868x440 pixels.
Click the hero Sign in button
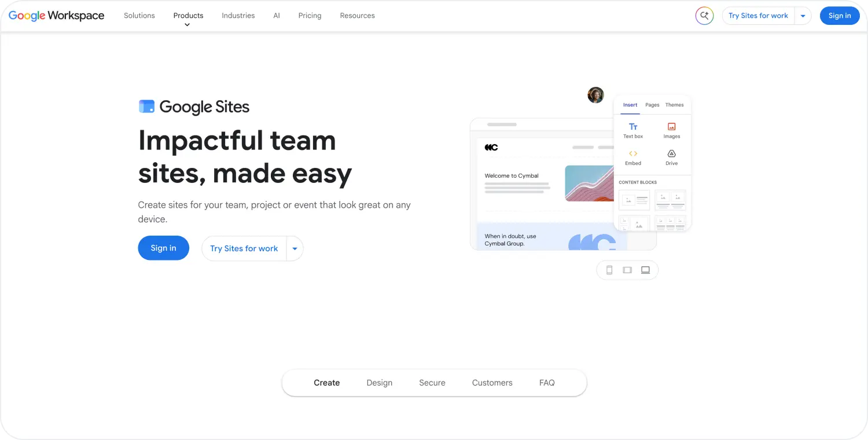163,248
